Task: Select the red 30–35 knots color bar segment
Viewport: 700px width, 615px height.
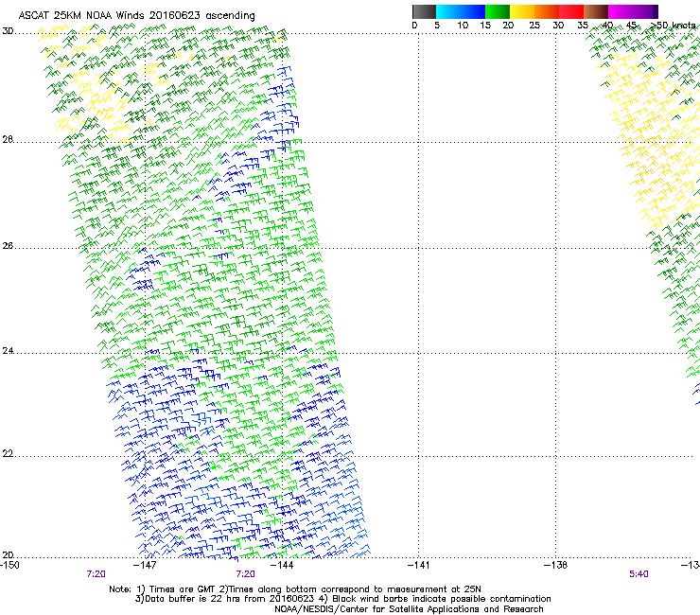Action: (571, 11)
